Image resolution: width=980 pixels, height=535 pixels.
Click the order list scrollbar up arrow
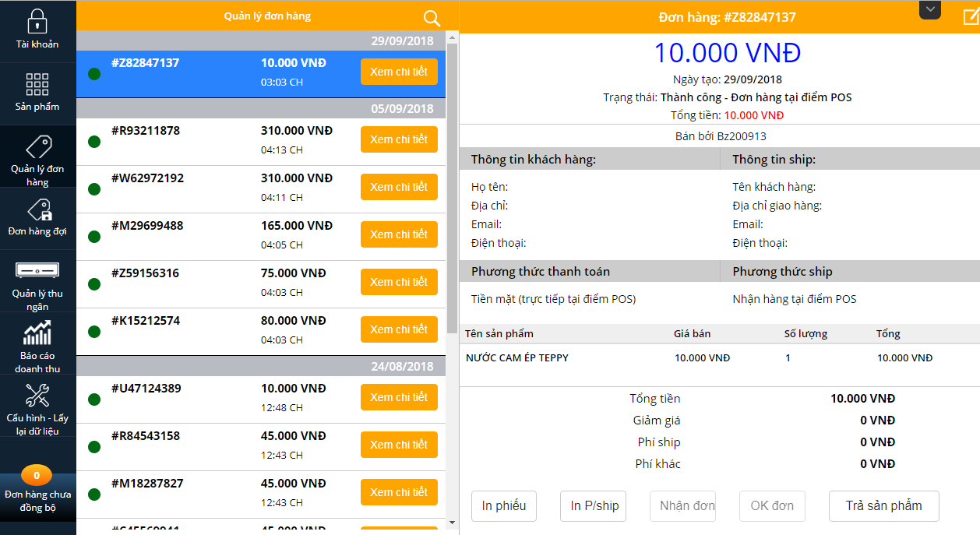(x=452, y=37)
